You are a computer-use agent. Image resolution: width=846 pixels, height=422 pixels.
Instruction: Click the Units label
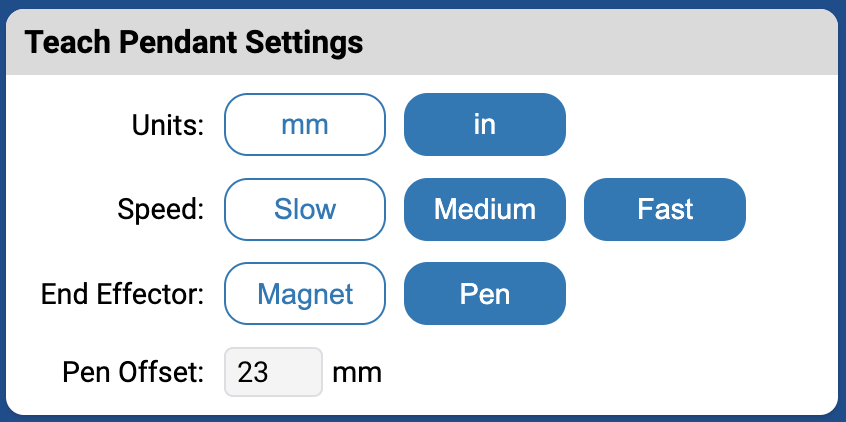pyautogui.click(x=167, y=126)
